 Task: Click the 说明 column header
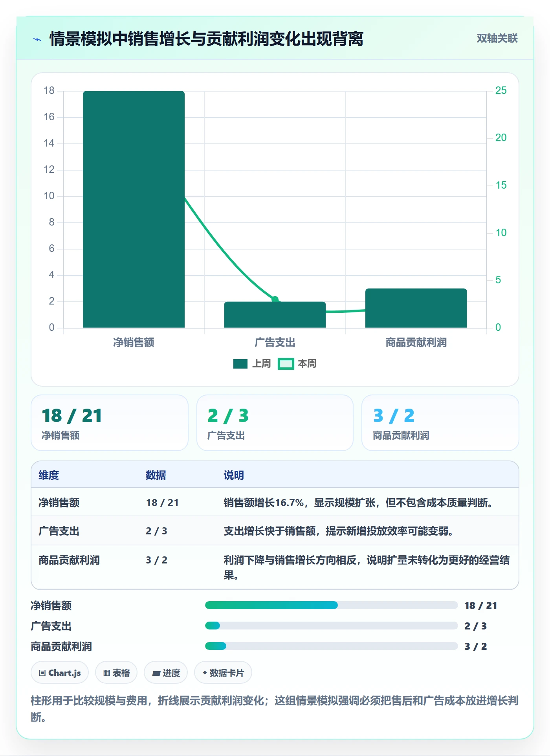pyautogui.click(x=234, y=475)
